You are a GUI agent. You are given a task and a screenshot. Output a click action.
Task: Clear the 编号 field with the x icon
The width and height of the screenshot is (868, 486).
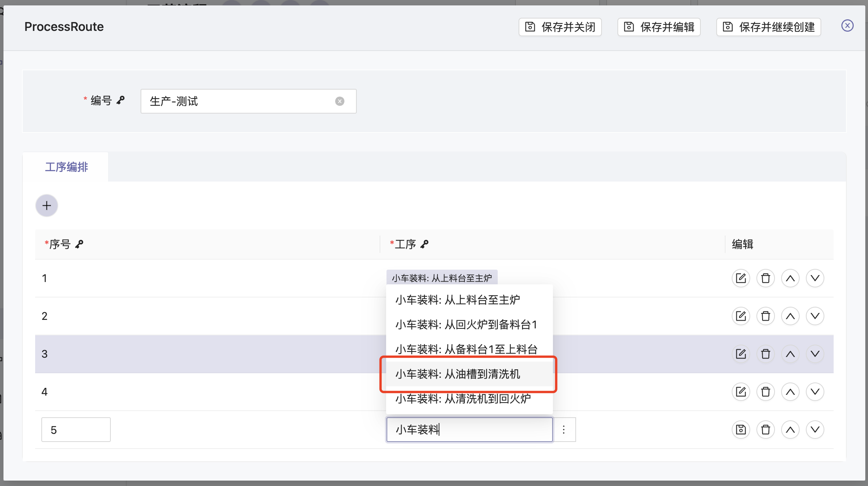click(x=339, y=101)
